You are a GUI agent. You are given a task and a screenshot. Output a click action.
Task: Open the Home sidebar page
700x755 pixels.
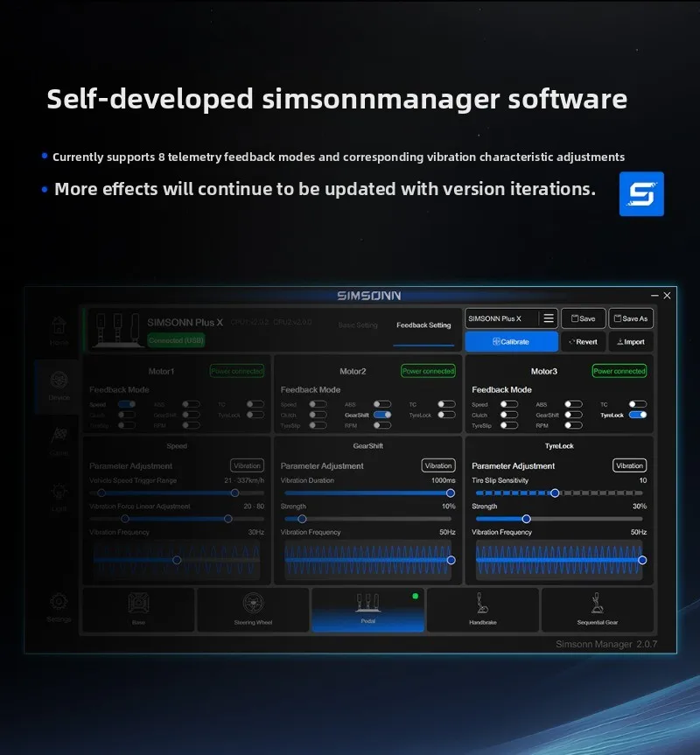(x=59, y=331)
